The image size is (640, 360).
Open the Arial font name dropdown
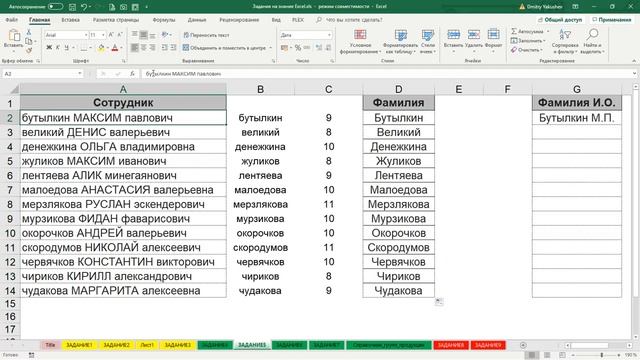point(86,35)
